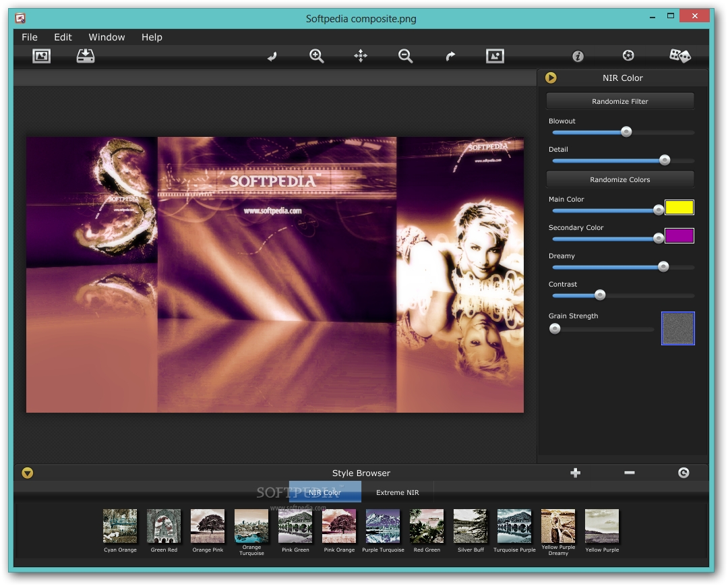
Task: Collapse the Style Browser with the yellow arrow
Action: pyautogui.click(x=28, y=473)
